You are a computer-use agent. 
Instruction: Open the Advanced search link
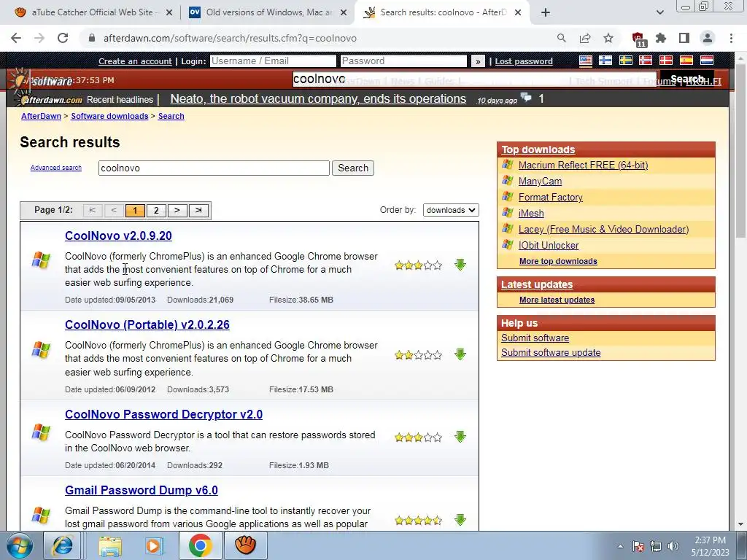click(55, 168)
